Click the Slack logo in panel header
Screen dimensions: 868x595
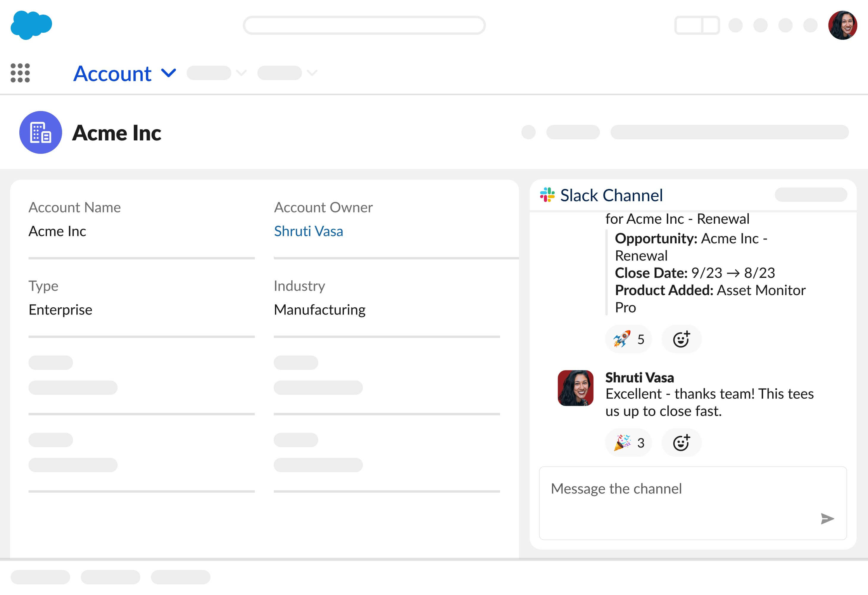[547, 195]
